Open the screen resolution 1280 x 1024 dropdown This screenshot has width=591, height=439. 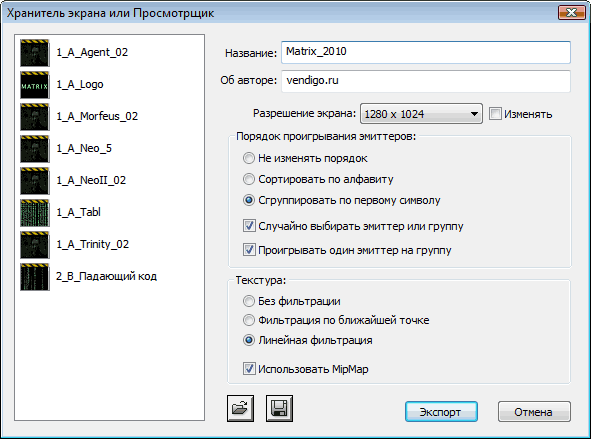[x=421, y=114]
